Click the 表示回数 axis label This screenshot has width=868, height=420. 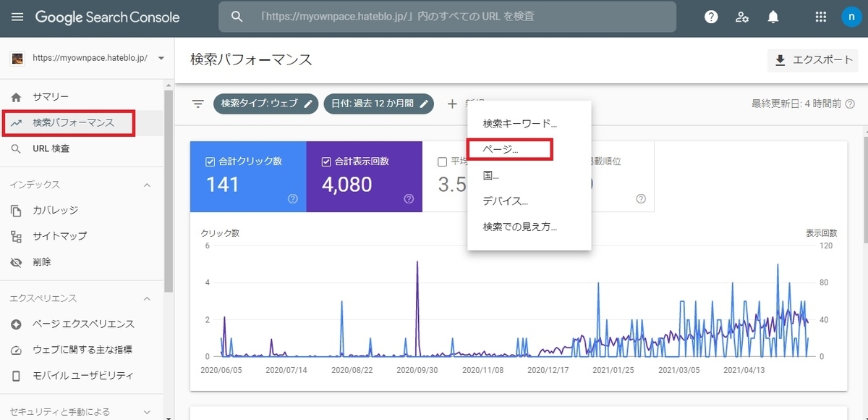[x=821, y=233]
